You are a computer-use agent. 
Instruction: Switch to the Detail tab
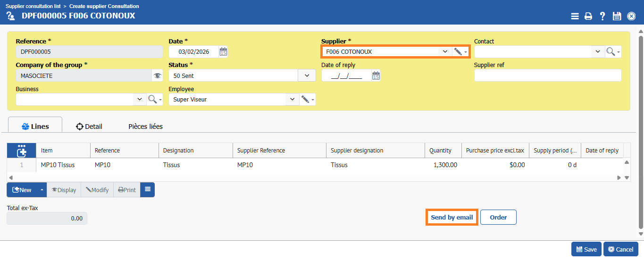pos(89,127)
